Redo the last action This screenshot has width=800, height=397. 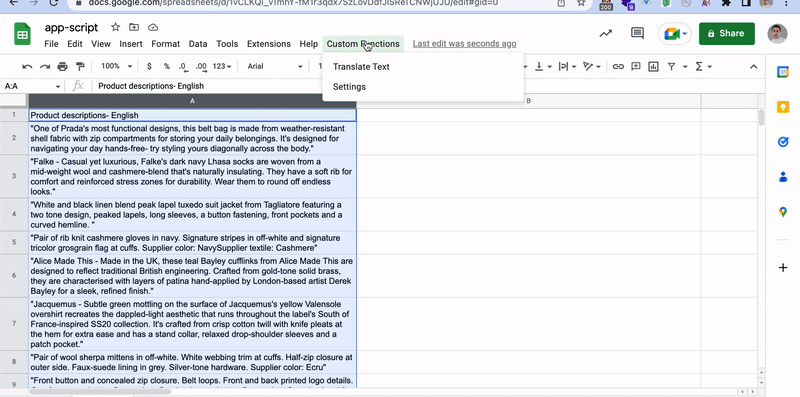pyautogui.click(x=45, y=66)
